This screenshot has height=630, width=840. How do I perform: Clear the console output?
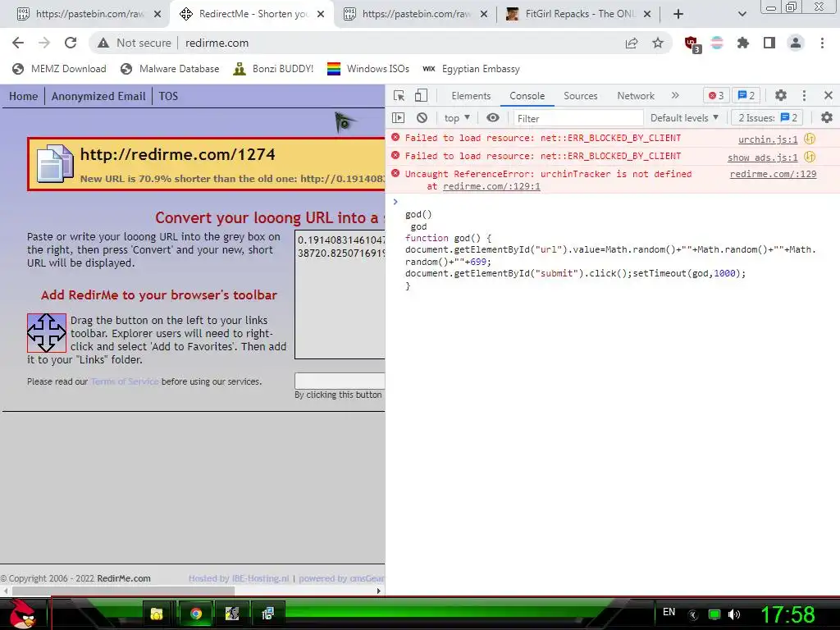tap(422, 118)
